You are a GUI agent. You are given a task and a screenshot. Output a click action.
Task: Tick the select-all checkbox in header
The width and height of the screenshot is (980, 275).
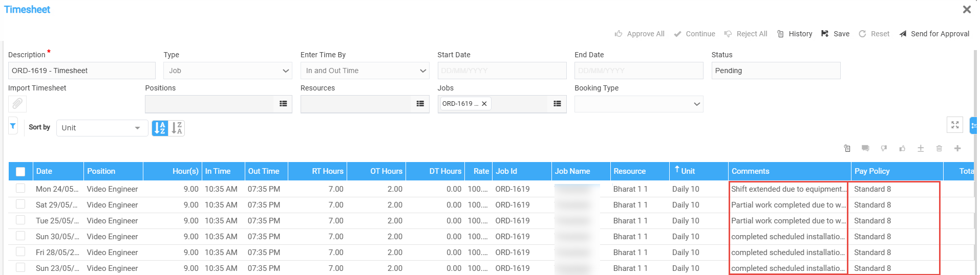(20, 172)
